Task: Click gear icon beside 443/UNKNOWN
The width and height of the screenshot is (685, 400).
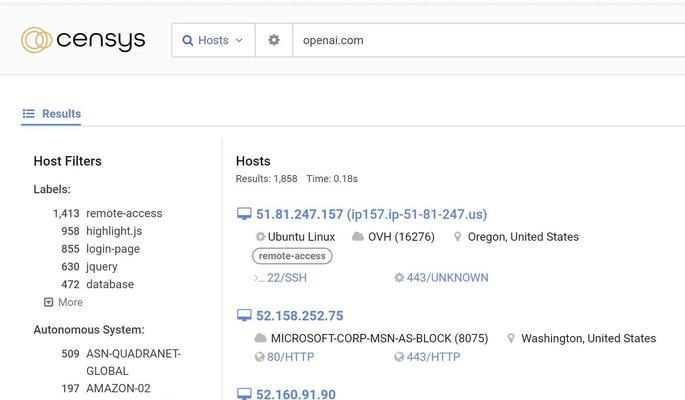Action: [399, 278]
